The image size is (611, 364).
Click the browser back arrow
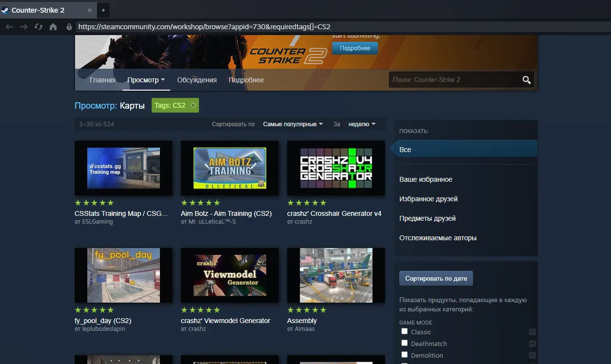pyautogui.click(x=9, y=27)
